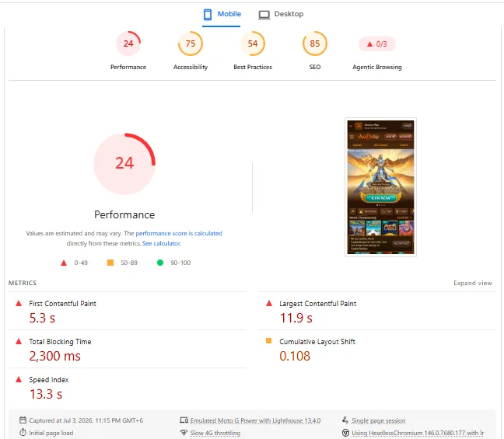This screenshot has width=504, height=439.
Task: Click the 13.3 s Speed Index value
Action: (46, 394)
